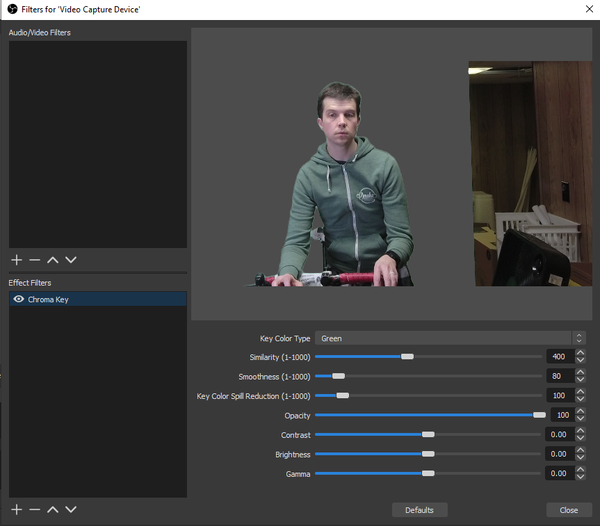The width and height of the screenshot is (600, 526).
Task: Click the Similarity value field
Action: (x=559, y=357)
